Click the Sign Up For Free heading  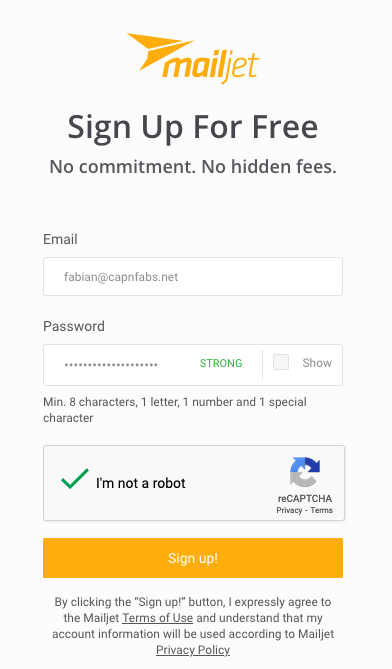tap(193, 127)
